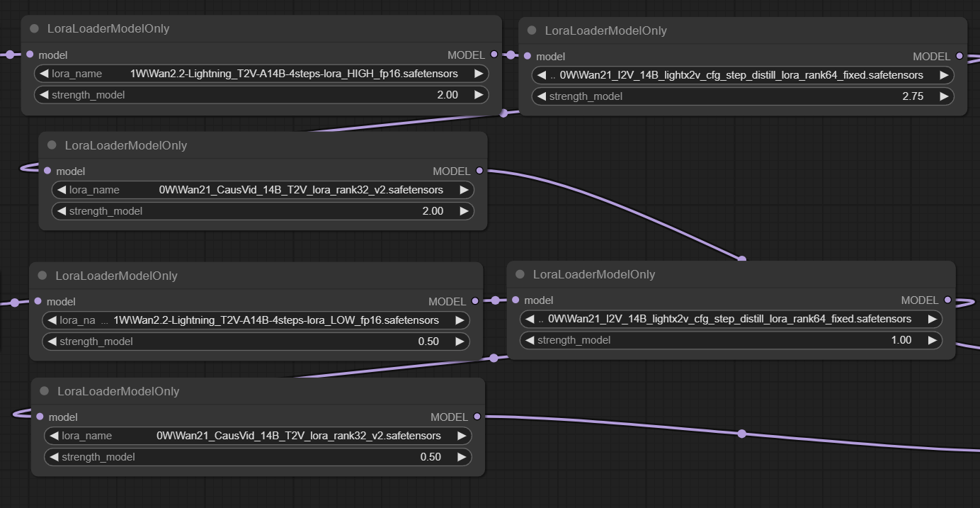Collapse the lightx2v node with strength 2.75
The height and width of the screenshot is (508, 980).
532,30
